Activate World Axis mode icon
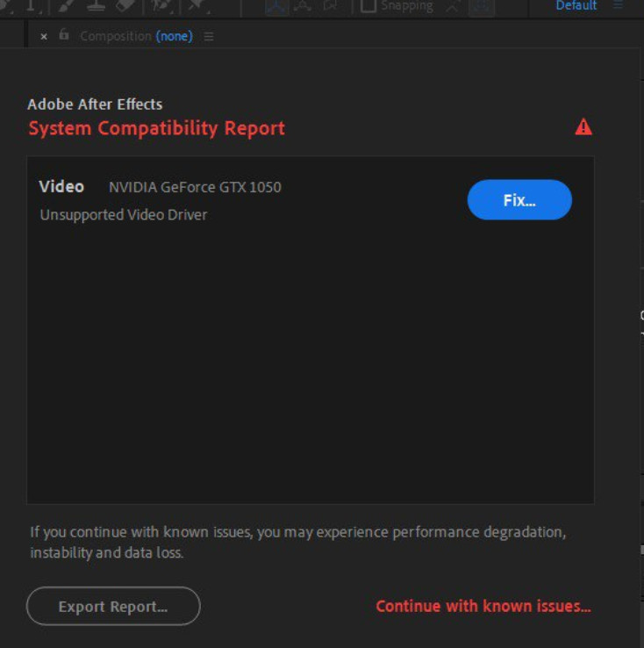Viewport: 644px width, 648px height. [x=303, y=6]
